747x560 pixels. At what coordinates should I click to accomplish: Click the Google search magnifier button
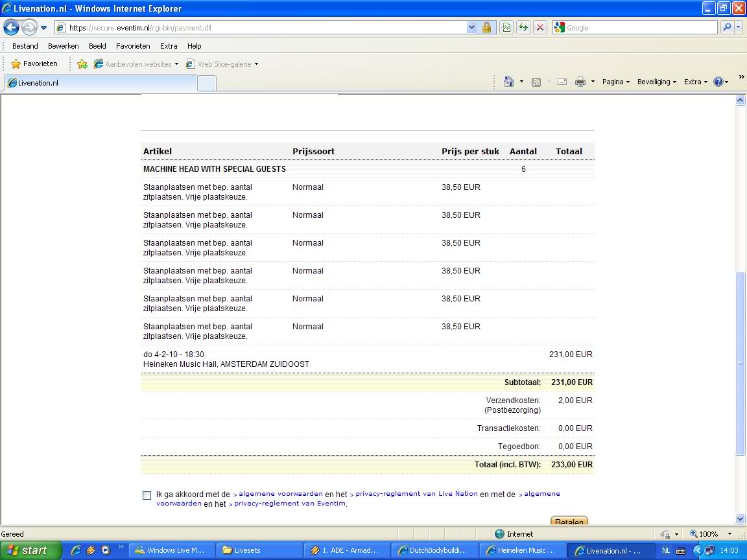(x=726, y=28)
